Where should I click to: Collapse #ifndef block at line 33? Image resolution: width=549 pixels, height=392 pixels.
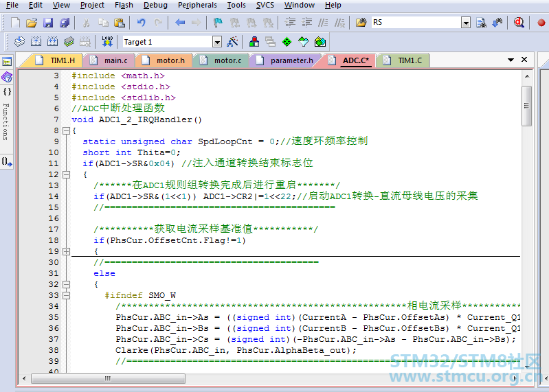(x=66, y=295)
